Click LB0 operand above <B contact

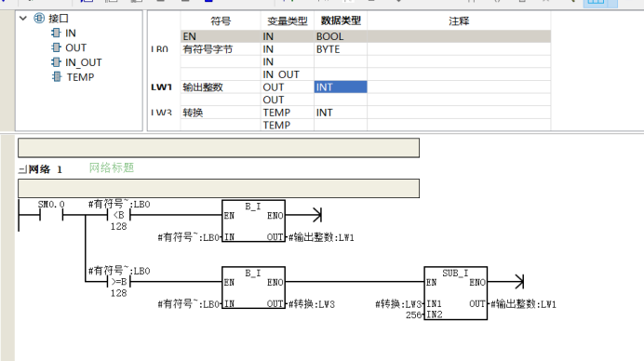pos(119,204)
